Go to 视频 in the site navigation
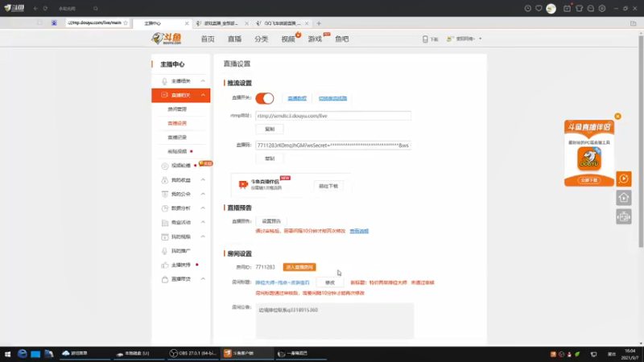The image size is (644, 362). [x=288, y=39]
